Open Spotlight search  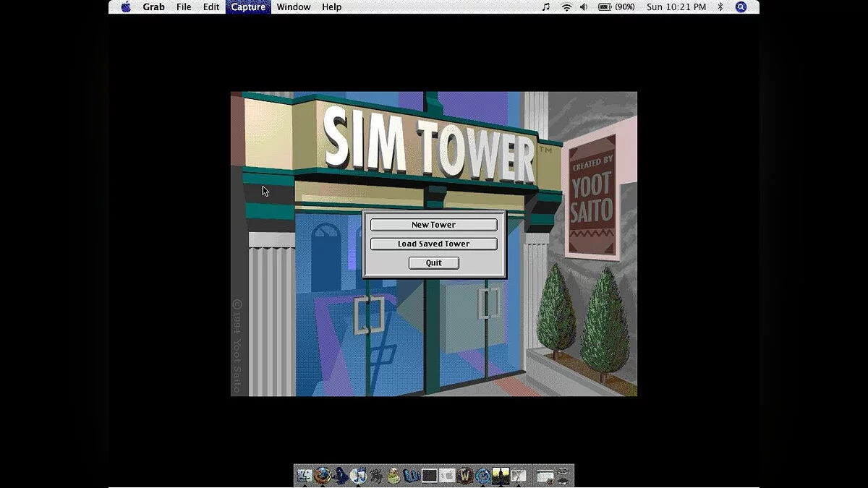pos(741,7)
